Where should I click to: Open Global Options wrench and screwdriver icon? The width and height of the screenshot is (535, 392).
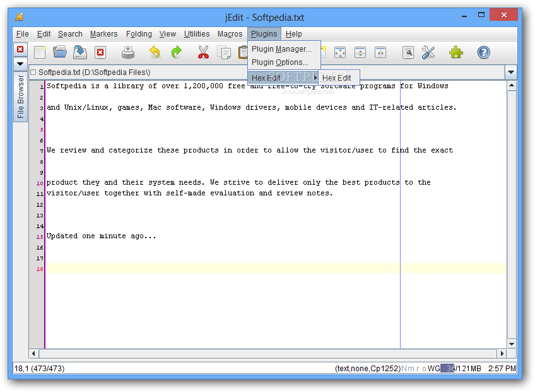428,52
